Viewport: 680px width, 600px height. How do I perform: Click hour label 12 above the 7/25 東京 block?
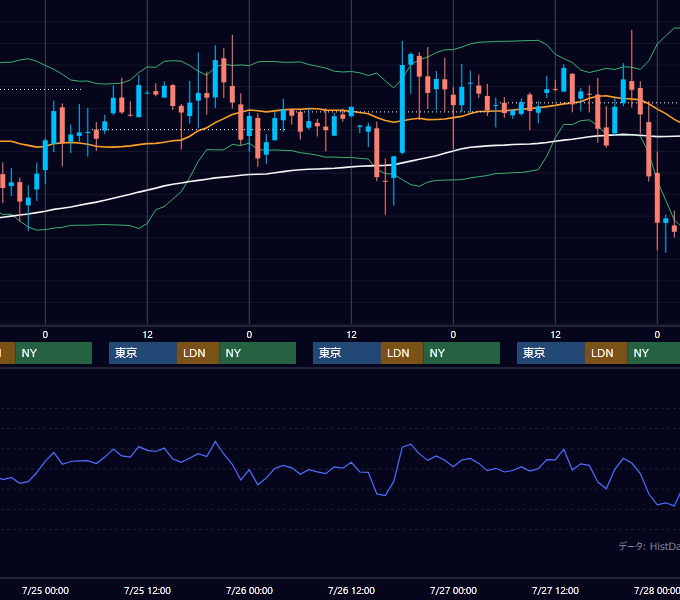(147, 335)
